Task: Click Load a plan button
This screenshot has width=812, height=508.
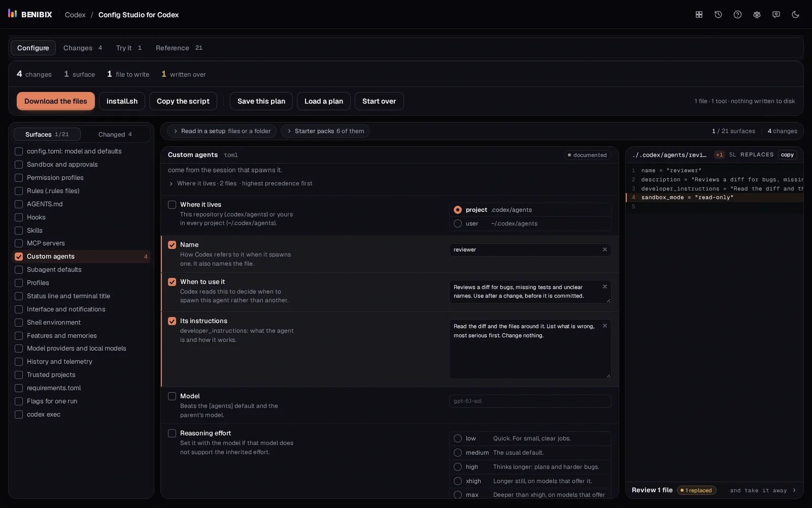Action: (324, 101)
